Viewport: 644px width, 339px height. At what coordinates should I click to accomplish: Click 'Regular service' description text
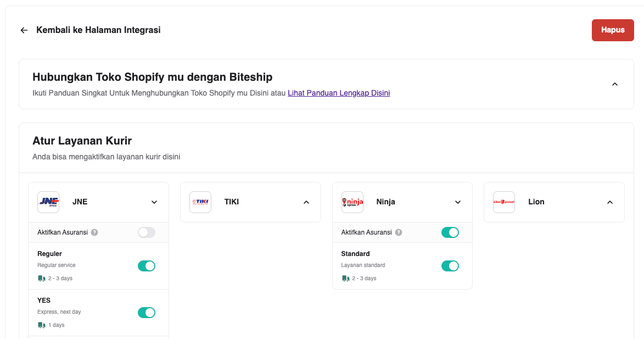click(x=56, y=265)
